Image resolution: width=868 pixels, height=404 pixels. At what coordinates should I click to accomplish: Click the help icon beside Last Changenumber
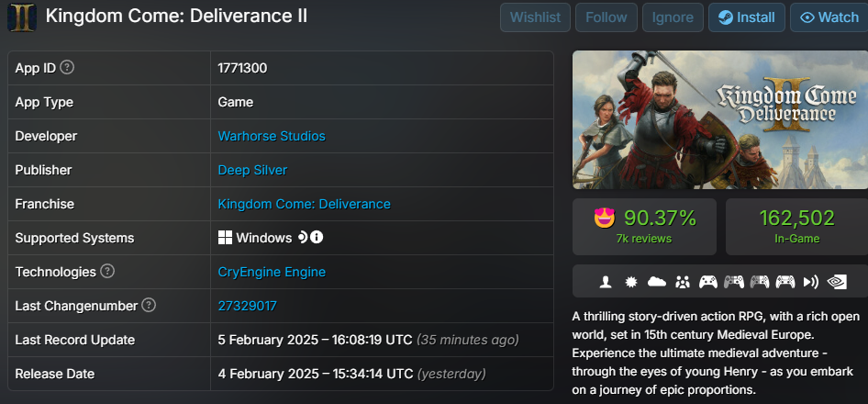[x=149, y=306]
